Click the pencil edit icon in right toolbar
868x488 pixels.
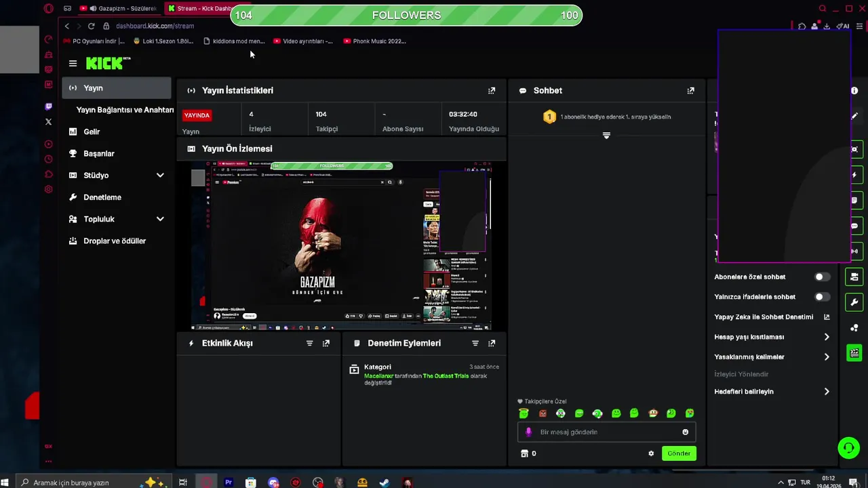pos(854,116)
